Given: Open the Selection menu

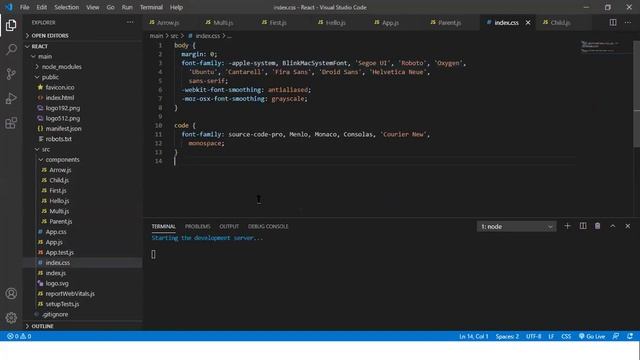Looking at the screenshot, I should coord(67,7).
